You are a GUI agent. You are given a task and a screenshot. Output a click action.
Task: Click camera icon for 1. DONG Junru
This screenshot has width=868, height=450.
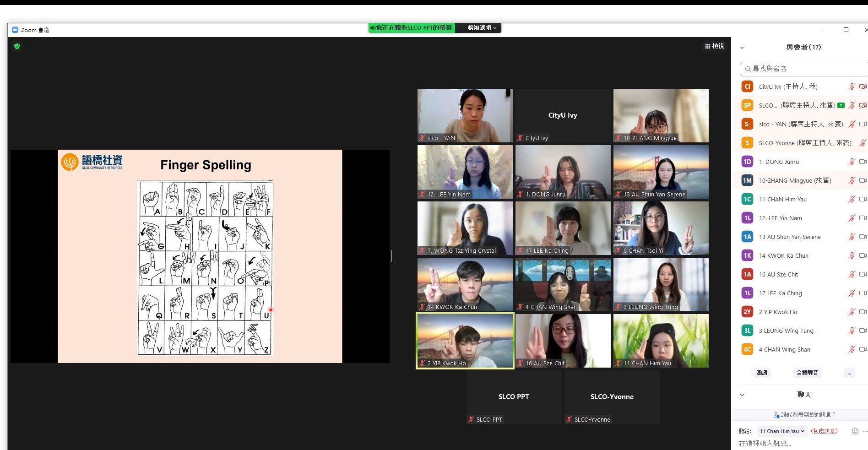point(863,162)
